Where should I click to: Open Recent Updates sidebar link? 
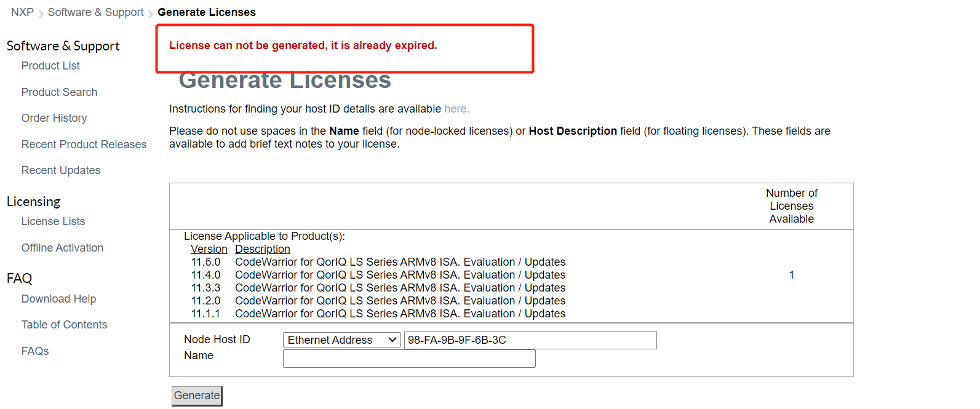click(61, 170)
